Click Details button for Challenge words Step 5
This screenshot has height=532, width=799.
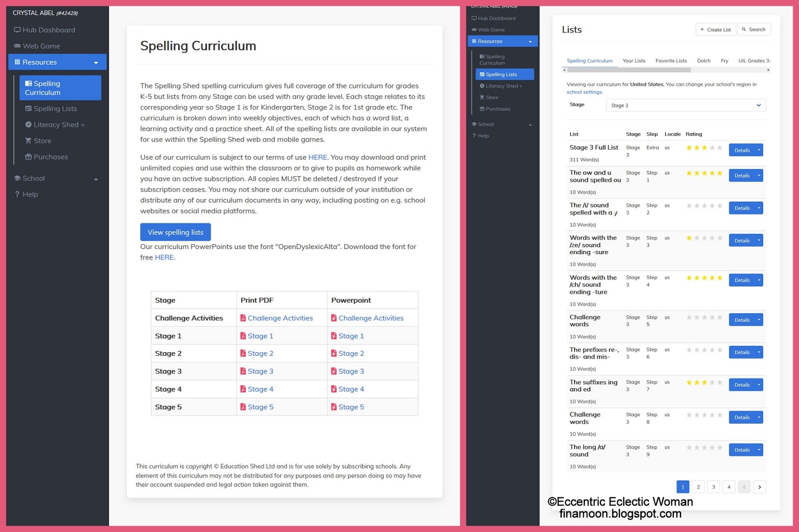tap(742, 320)
